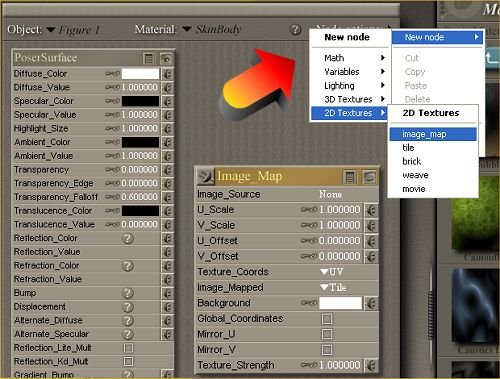Viewport: 500px width, 379px height.
Task: Toggle Reflection_Kd_Mult checkbox
Action: (x=128, y=362)
